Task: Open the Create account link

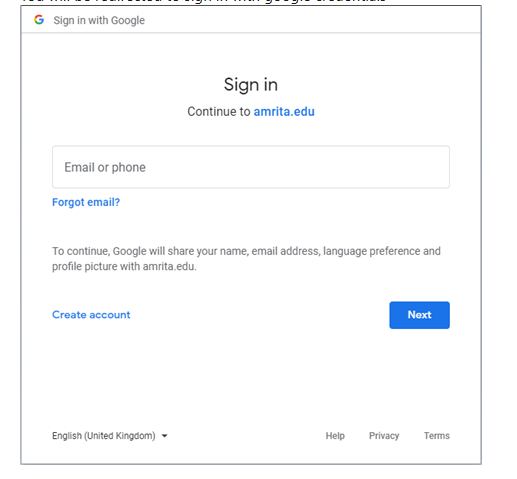Action: click(x=91, y=315)
